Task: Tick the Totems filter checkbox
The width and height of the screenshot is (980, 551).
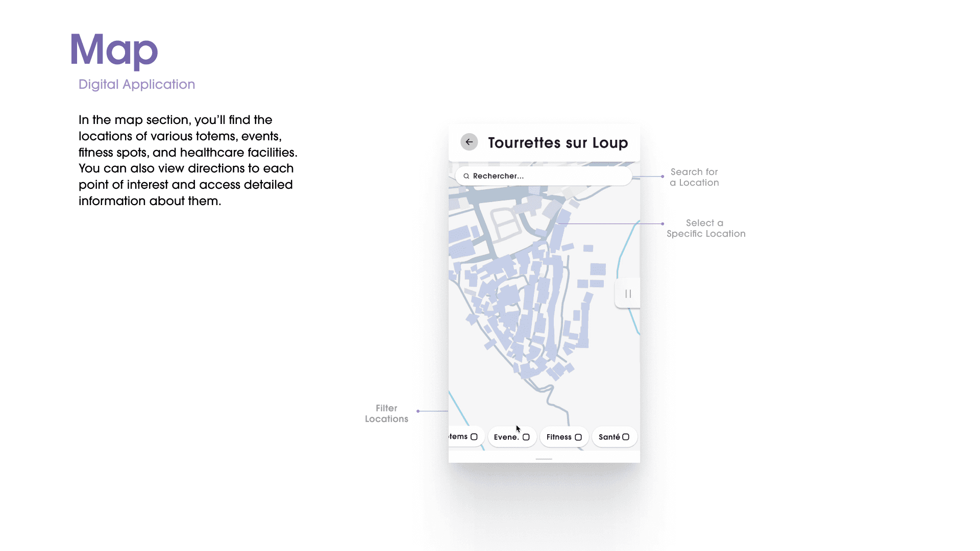Action: (x=474, y=437)
